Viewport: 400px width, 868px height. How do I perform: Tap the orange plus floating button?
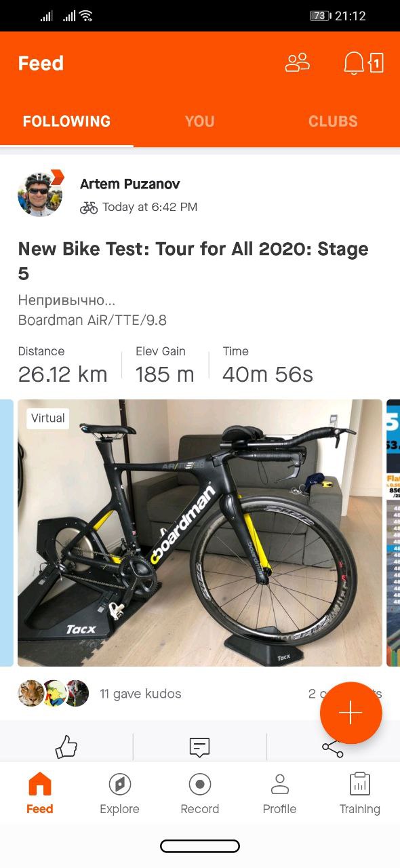tap(351, 713)
